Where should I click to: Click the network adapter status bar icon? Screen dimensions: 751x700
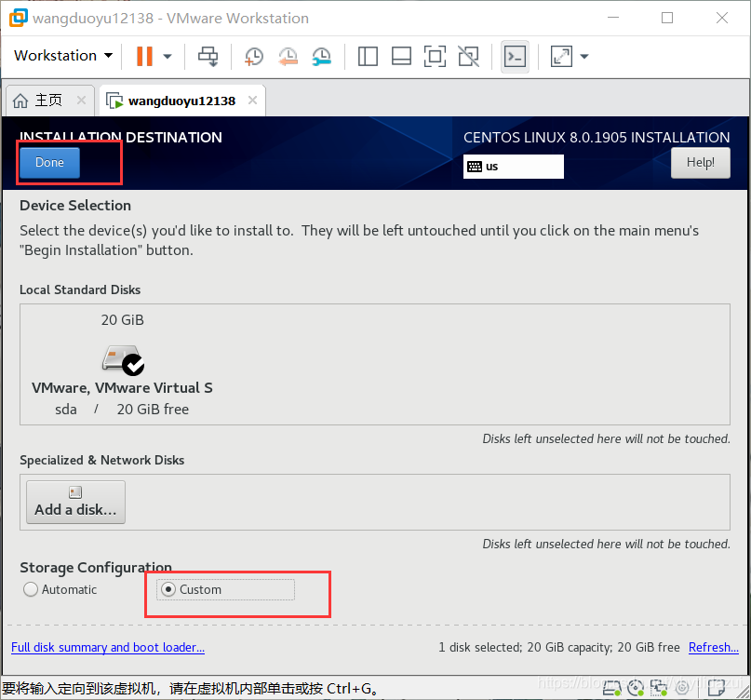pos(659,688)
